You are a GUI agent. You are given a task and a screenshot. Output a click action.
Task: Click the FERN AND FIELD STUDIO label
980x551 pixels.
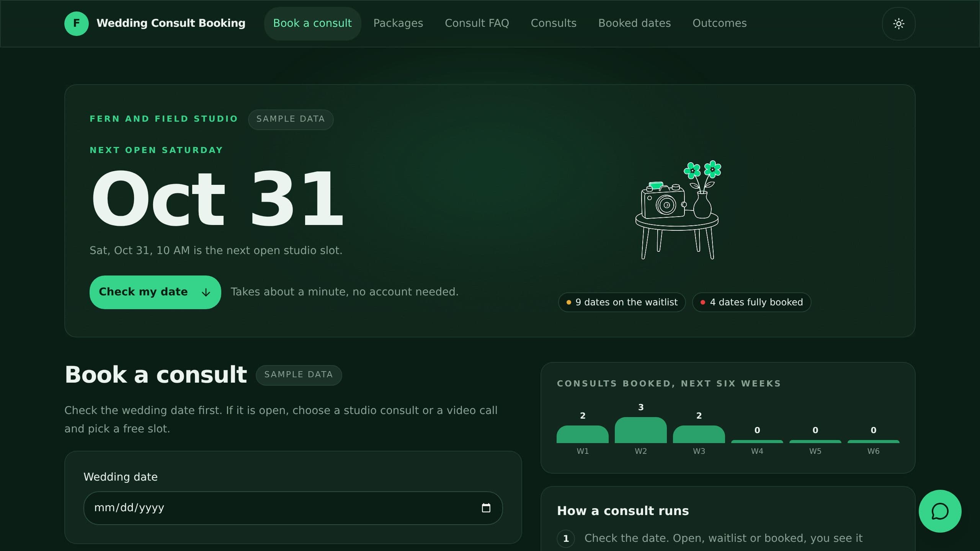[x=164, y=119]
